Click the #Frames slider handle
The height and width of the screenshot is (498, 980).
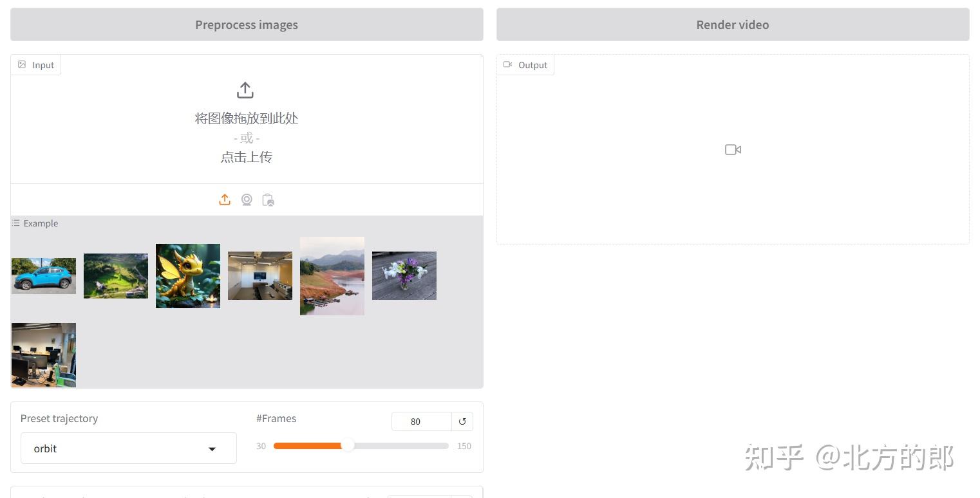348,446
